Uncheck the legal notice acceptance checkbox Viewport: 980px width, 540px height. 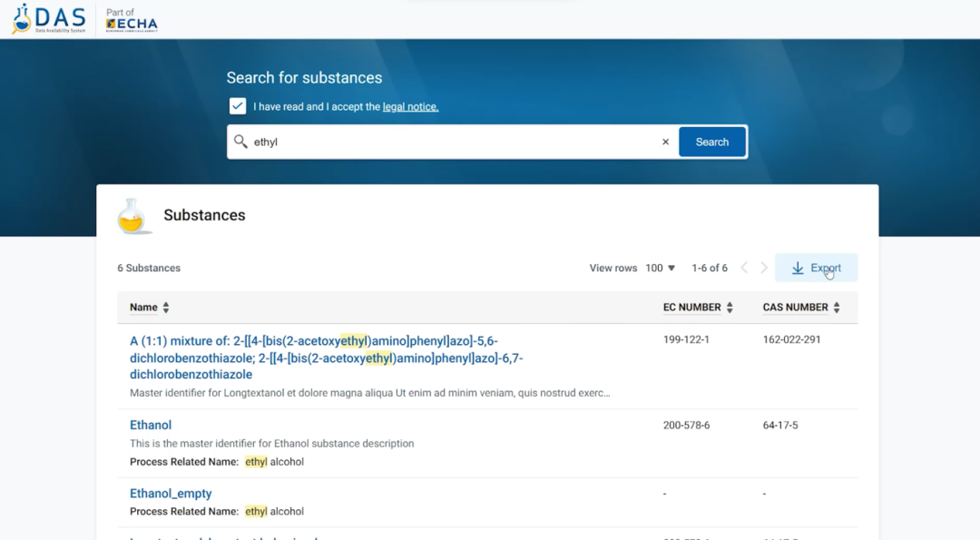238,106
